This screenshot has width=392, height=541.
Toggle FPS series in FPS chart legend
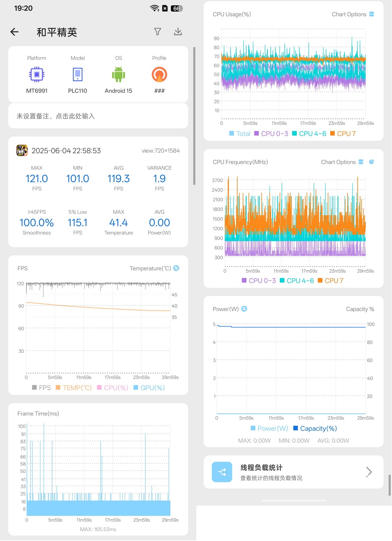coord(42,388)
